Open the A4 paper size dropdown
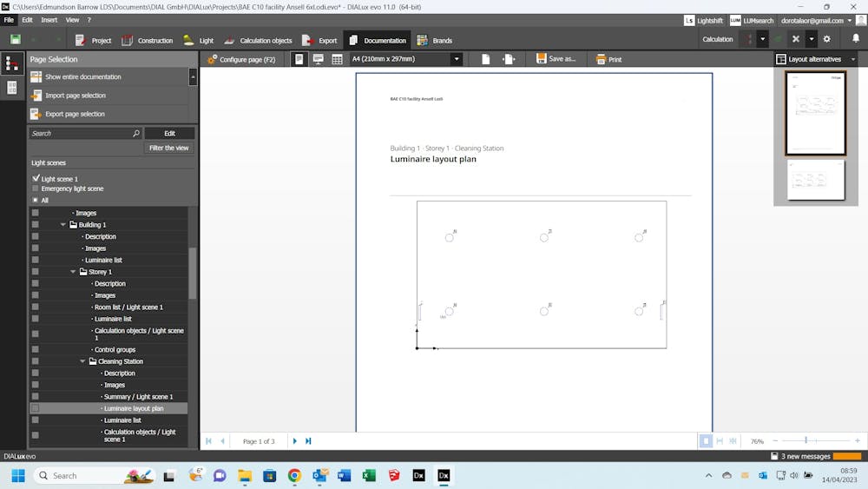The height and width of the screenshot is (489, 868). pos(456,59)
